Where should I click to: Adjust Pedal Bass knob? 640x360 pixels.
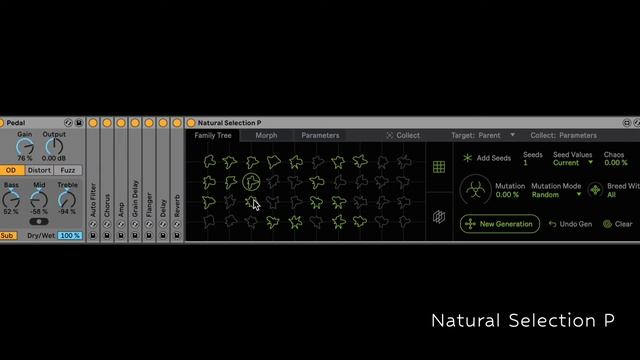click(11, 200)
